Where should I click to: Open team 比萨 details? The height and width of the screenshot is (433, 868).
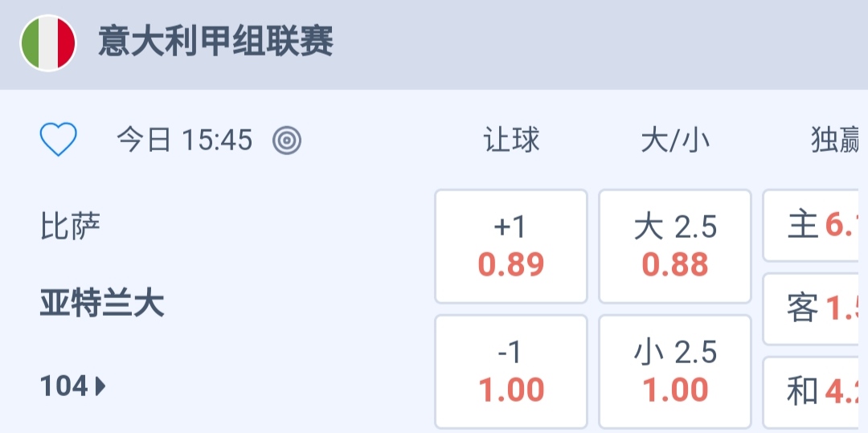[71, 227]
